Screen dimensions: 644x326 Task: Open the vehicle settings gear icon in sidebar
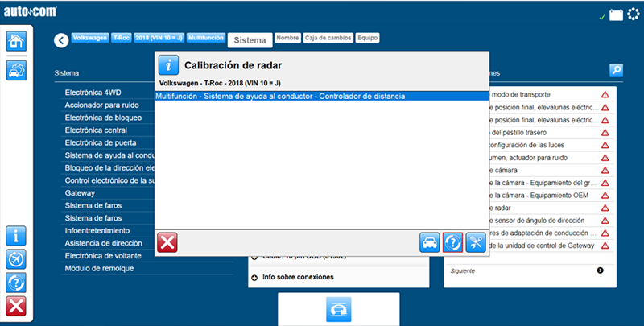[x=16, y=70]
